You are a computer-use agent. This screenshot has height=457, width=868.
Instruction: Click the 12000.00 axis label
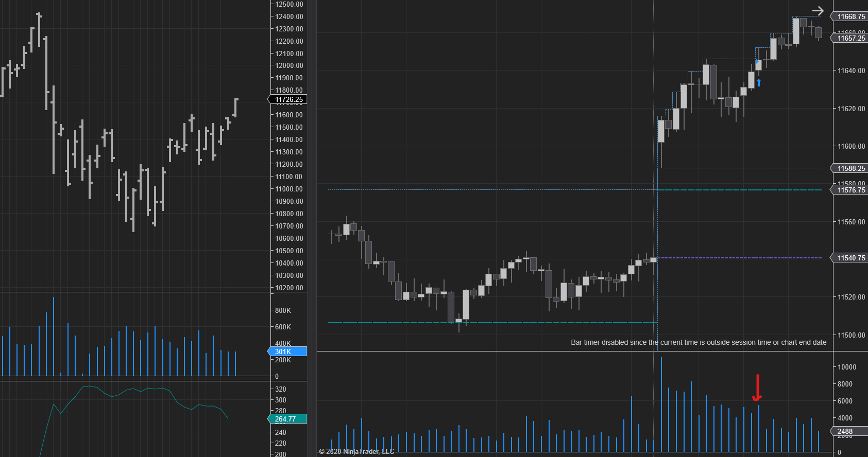(289, 65)
